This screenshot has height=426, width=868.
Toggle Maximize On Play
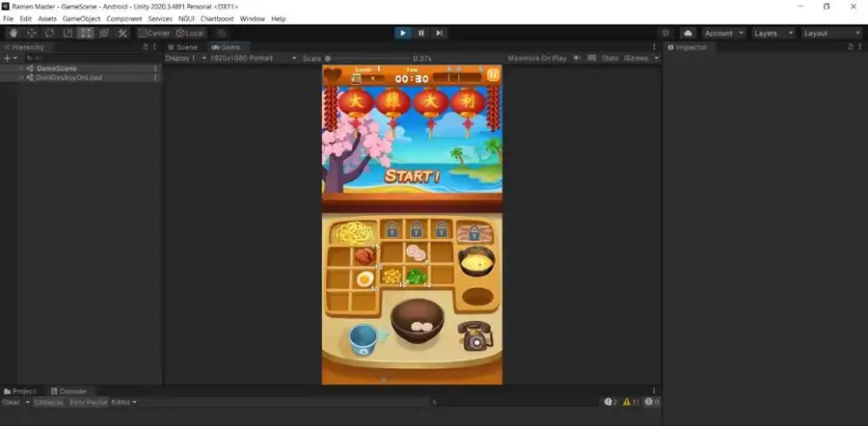[x=537, y=58]
